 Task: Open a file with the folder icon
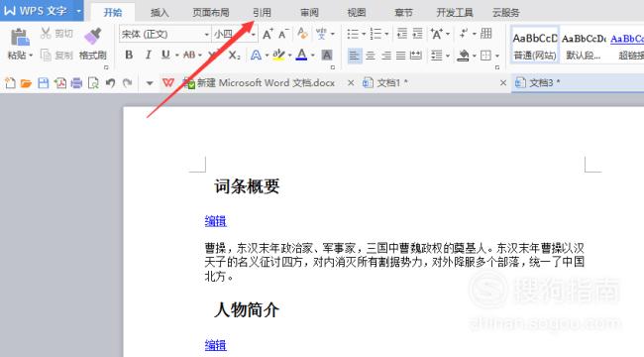tap(27, 83)
